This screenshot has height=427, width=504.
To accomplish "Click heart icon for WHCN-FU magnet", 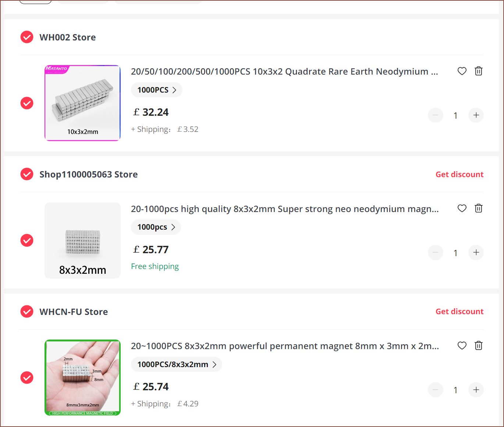I will click(x=462, y=345).
